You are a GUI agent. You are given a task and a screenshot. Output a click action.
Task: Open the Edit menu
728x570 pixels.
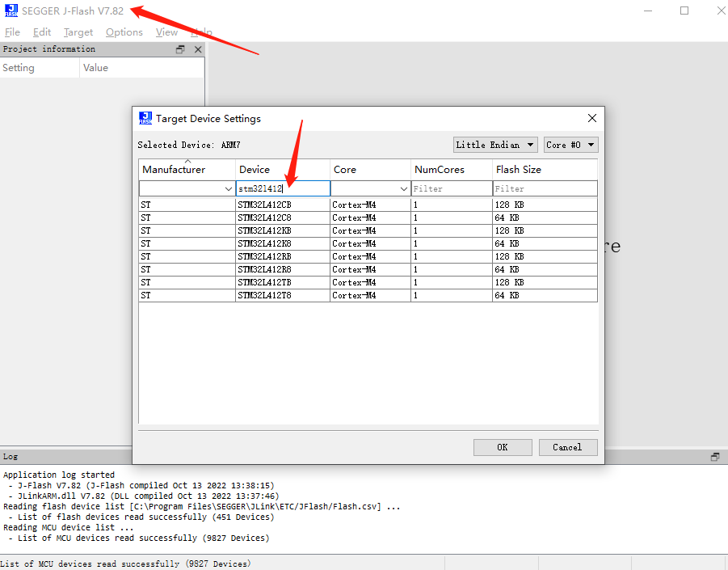point(42,32)
